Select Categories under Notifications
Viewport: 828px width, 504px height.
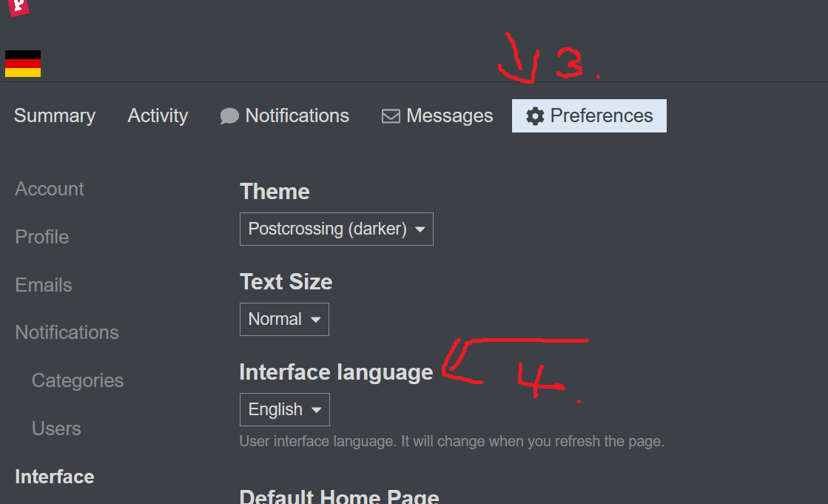coord(78,380)
